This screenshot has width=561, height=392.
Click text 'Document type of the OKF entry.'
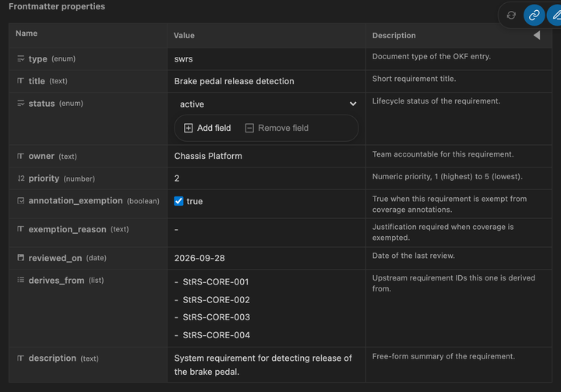[432, 57]
